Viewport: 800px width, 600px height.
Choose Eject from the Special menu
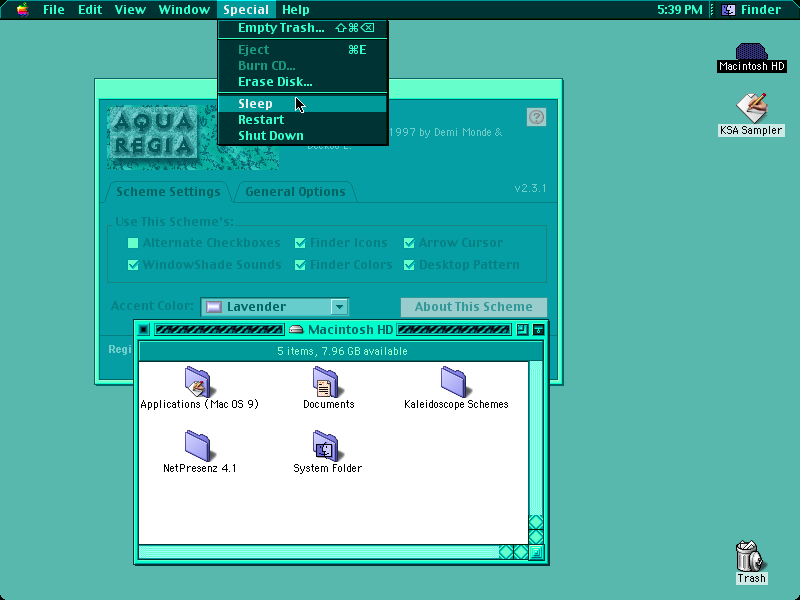[303, 49]
